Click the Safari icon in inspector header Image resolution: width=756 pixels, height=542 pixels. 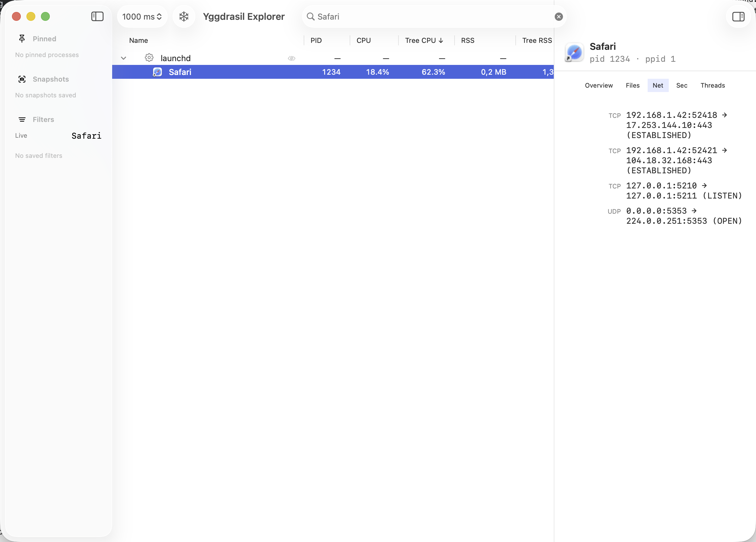click(574, 52)
